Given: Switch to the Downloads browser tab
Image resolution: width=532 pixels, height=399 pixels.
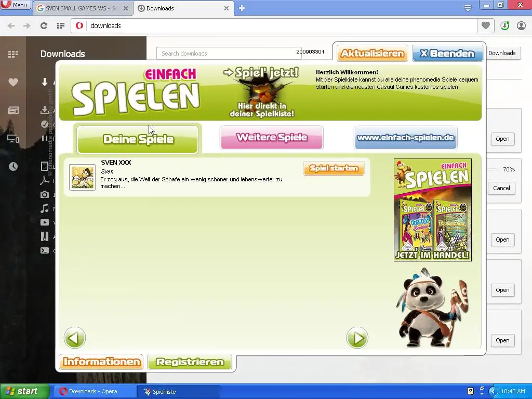Looking at the screenshot, I should coord(183,8).
